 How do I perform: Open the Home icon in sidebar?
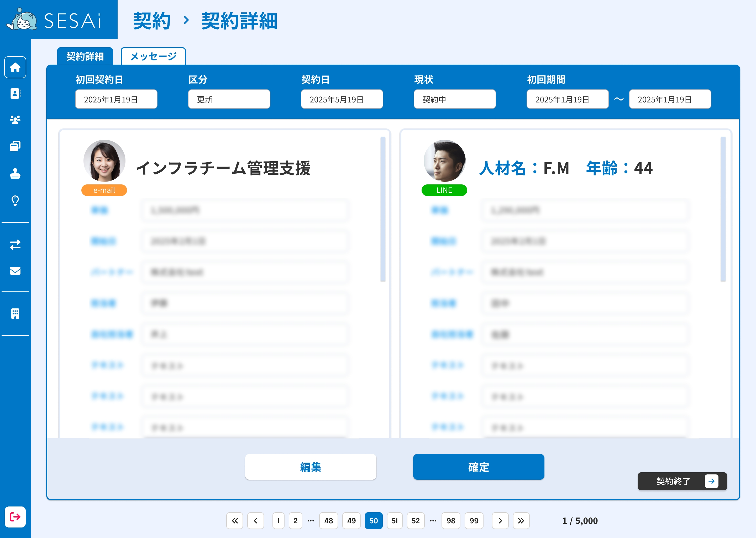[x=15, y=67]
